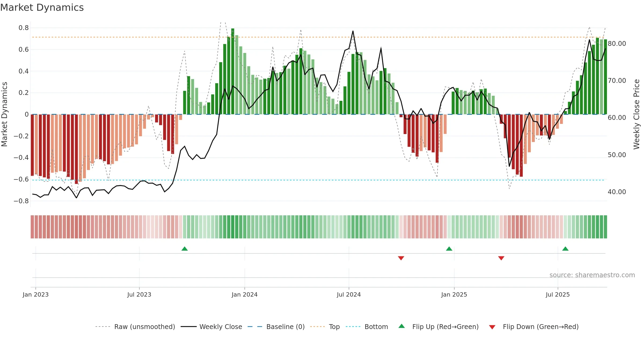Toggle Flip Up (Red→Green) legend entry

click(x=439, y=327)
